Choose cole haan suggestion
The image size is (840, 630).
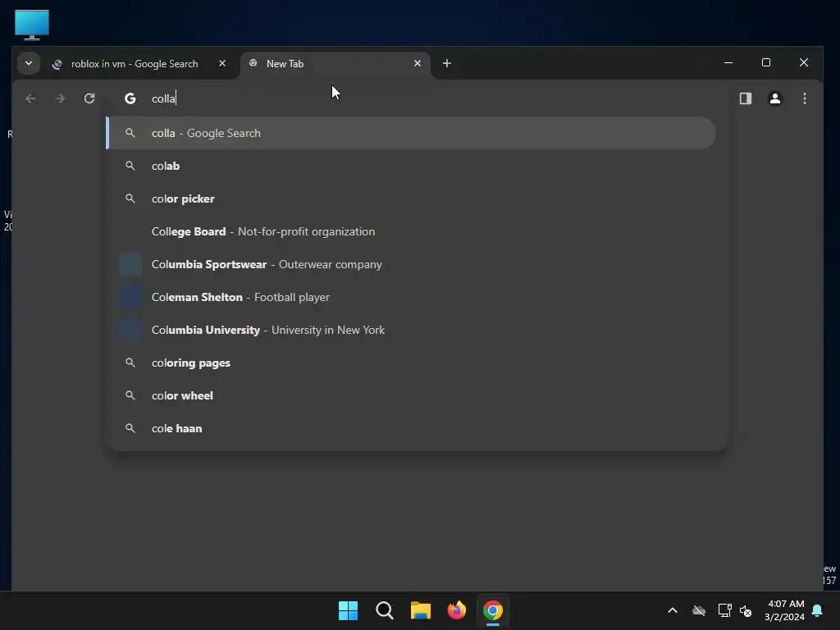coord(411,428)
